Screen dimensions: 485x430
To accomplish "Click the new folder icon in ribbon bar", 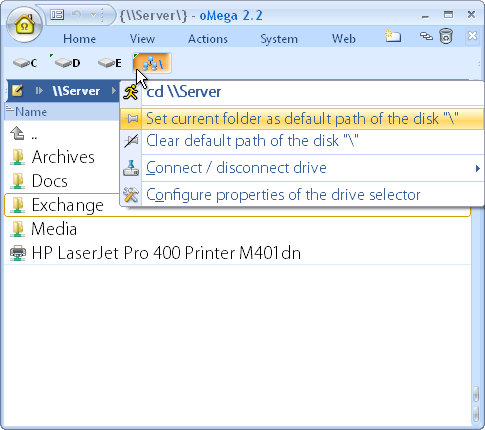I will pyautogui.click(x=392, y=36).
